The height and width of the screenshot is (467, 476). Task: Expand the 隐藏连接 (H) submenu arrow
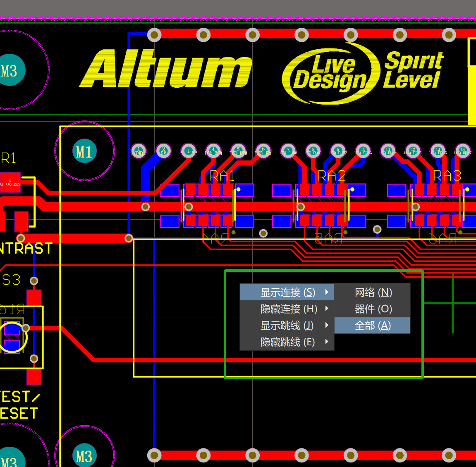click(x=327, y=309)
